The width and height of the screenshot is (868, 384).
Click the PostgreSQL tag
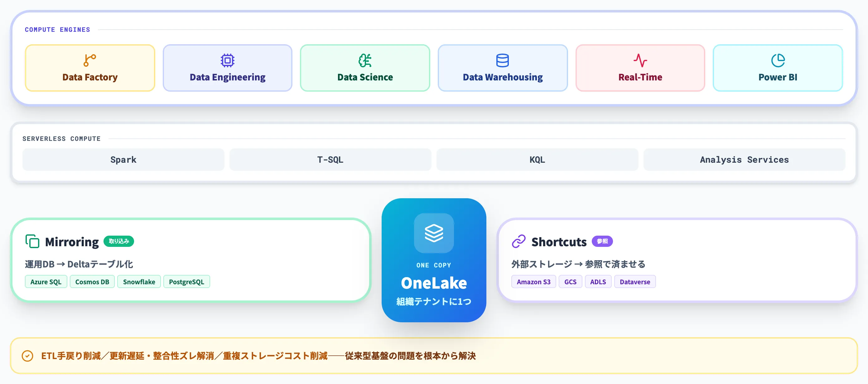tap(186, 281)
